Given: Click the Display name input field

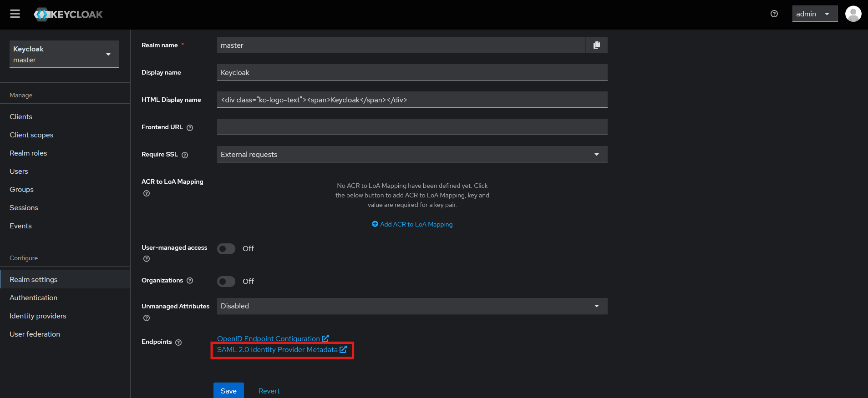Looking at the screenshot, I should pos(412,72).
